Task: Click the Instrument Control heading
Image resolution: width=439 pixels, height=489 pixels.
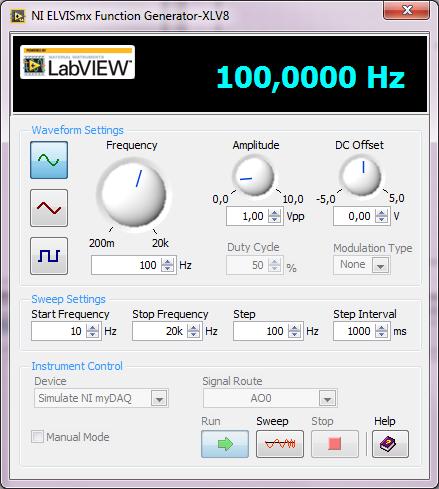Action: coord(77,366)
